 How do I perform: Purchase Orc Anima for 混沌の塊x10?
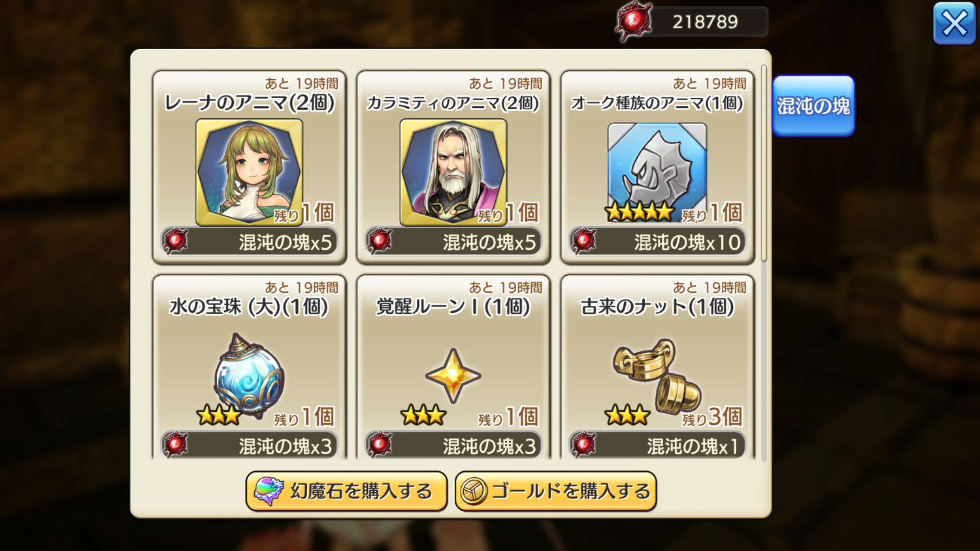[x=657, y=242]
